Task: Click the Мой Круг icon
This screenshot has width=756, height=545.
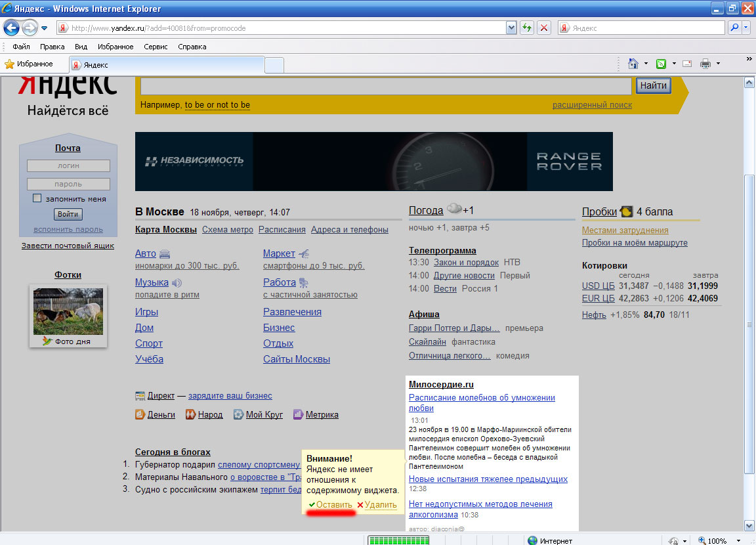Action: (238, 414)
